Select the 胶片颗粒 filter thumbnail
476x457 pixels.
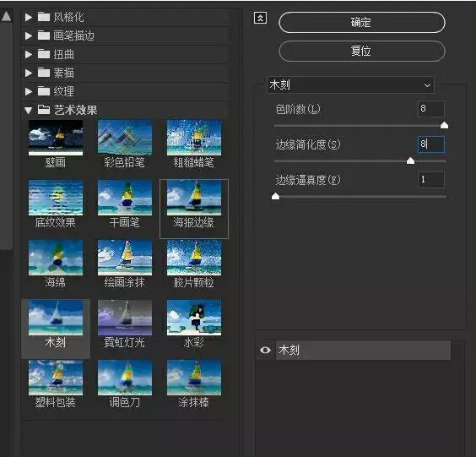(x=194, y=258)
